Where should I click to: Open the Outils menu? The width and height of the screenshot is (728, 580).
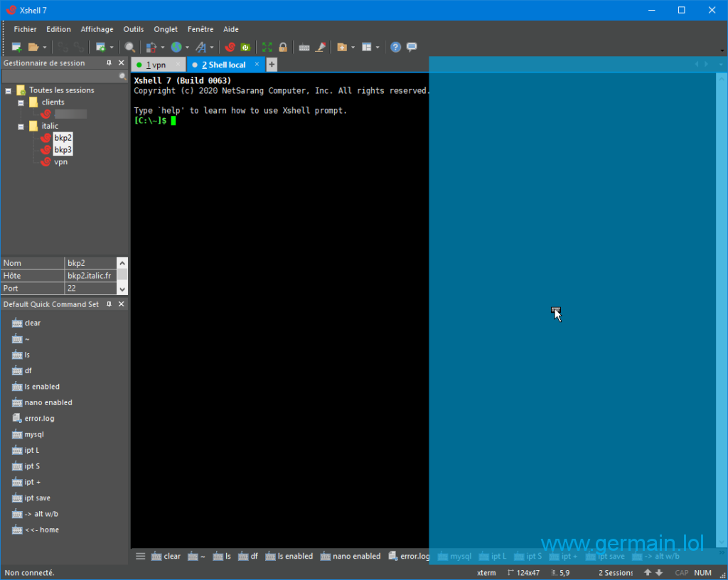tap(133, 29)
